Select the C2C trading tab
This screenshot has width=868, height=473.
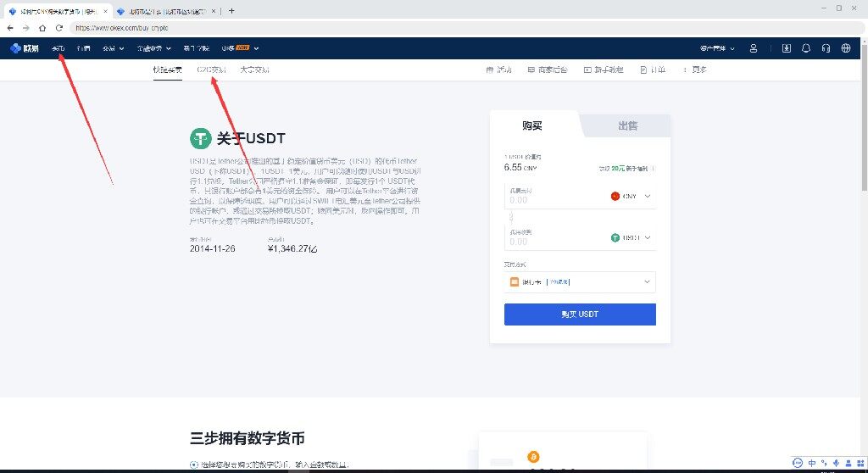(211, 70)
